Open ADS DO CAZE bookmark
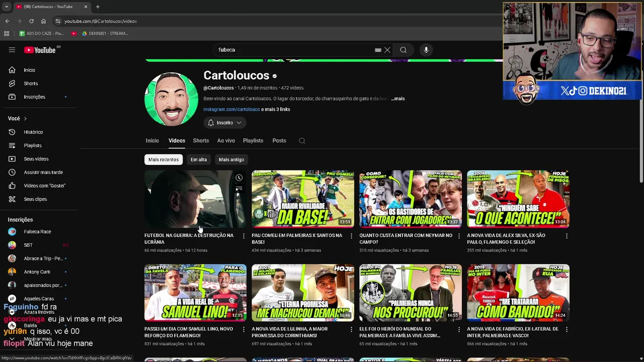 point(41,34)
